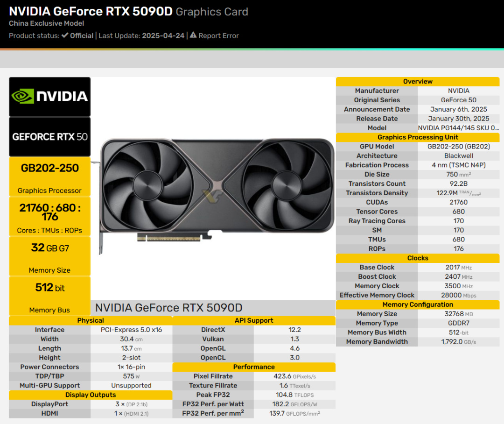This screenshot has width=504, height=424.
Task: Click the Boost Clock value 2407 MHz
Action: 459,276
